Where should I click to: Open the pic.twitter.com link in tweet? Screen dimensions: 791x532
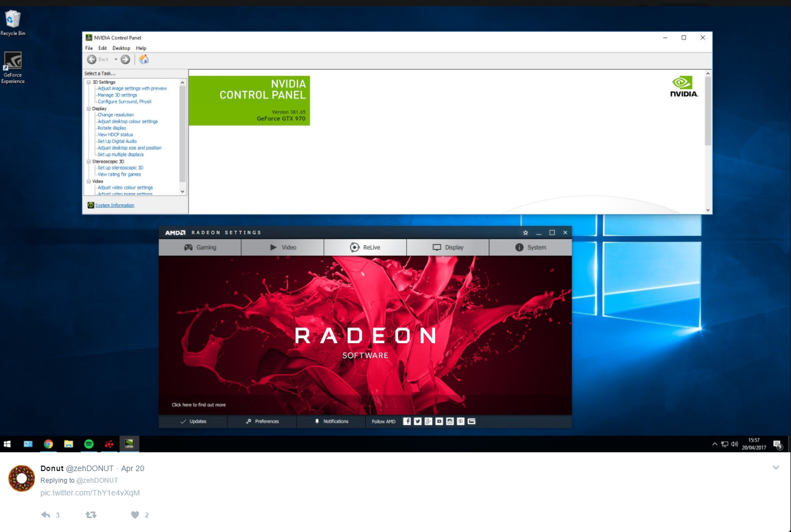[x=90, y=493]
